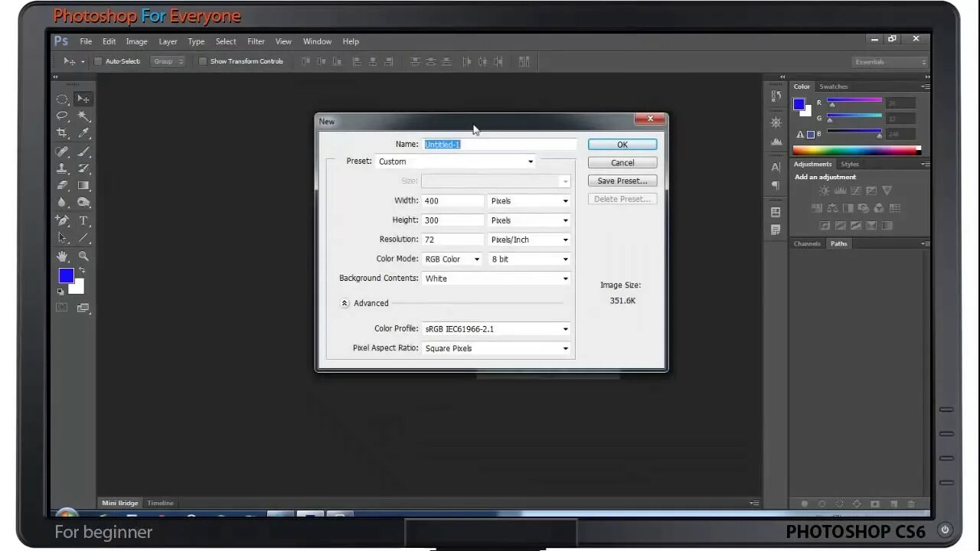Image resolution: width=980 pixels, height=551 pixels.
Task: Collapse the Advanced section
Action: [345, 303]
